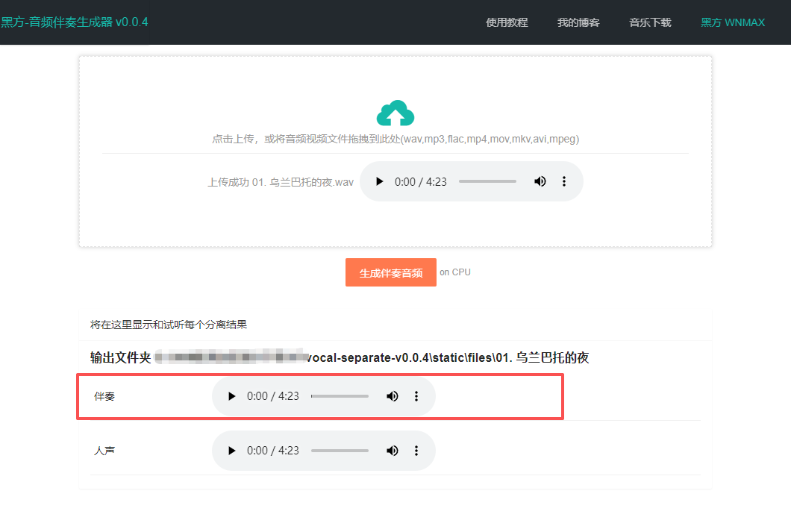Image resolution: width=791 pixels, height=532 pixels.
Task: Click the upload hint text for file formats
Action: 395,139
